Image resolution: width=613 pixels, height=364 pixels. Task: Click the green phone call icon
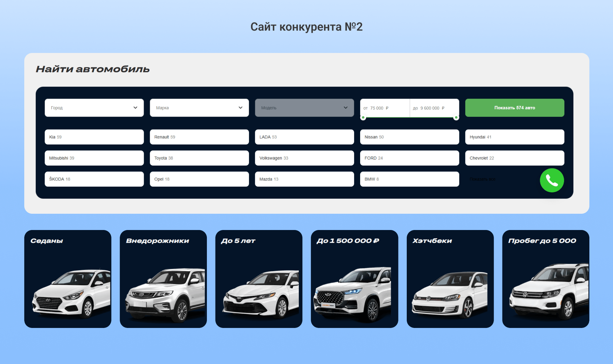(552, 180)
